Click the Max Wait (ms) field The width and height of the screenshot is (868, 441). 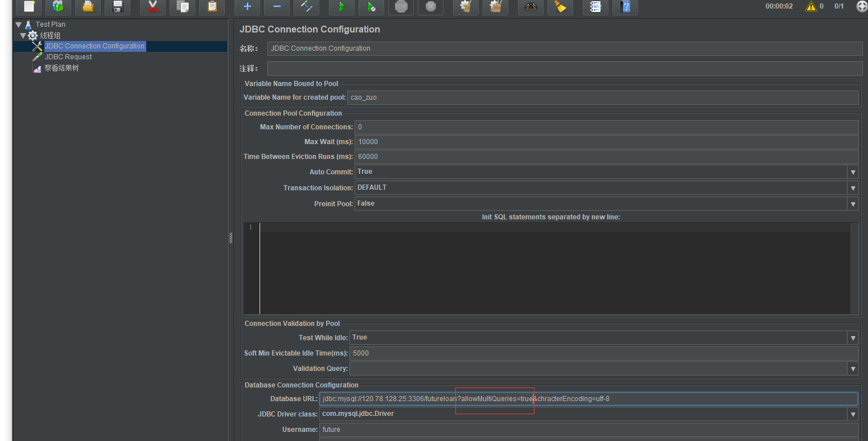[x=606, y=142]
